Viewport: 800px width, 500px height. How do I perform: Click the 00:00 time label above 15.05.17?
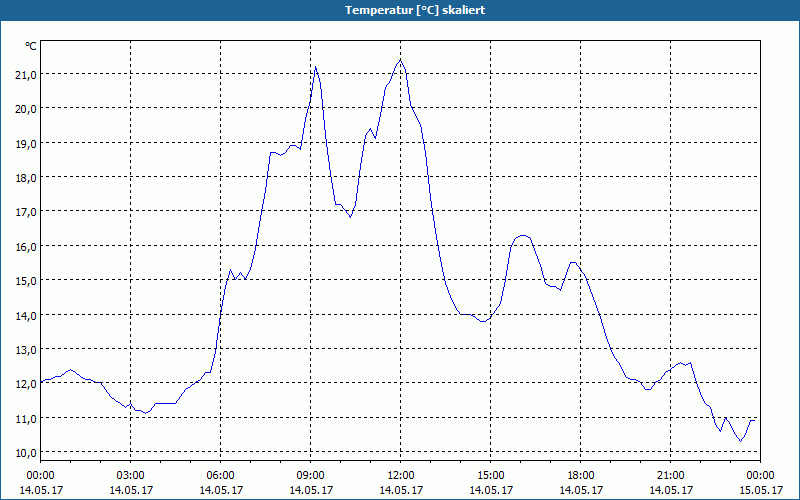coord(760,476)
